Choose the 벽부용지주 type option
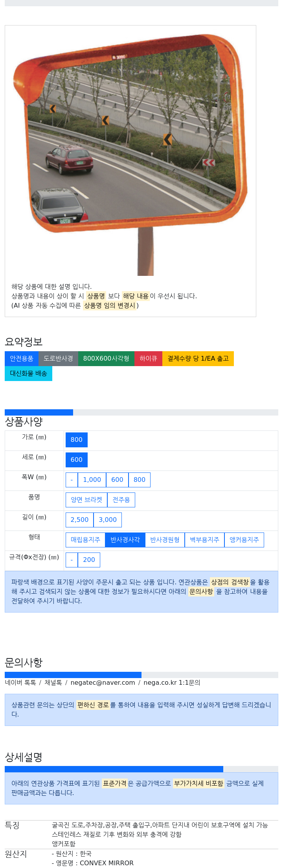 tap(204, 540)
